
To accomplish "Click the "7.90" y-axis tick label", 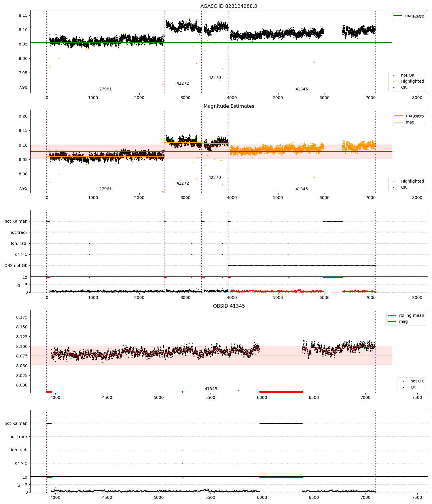I will point(23,88).
